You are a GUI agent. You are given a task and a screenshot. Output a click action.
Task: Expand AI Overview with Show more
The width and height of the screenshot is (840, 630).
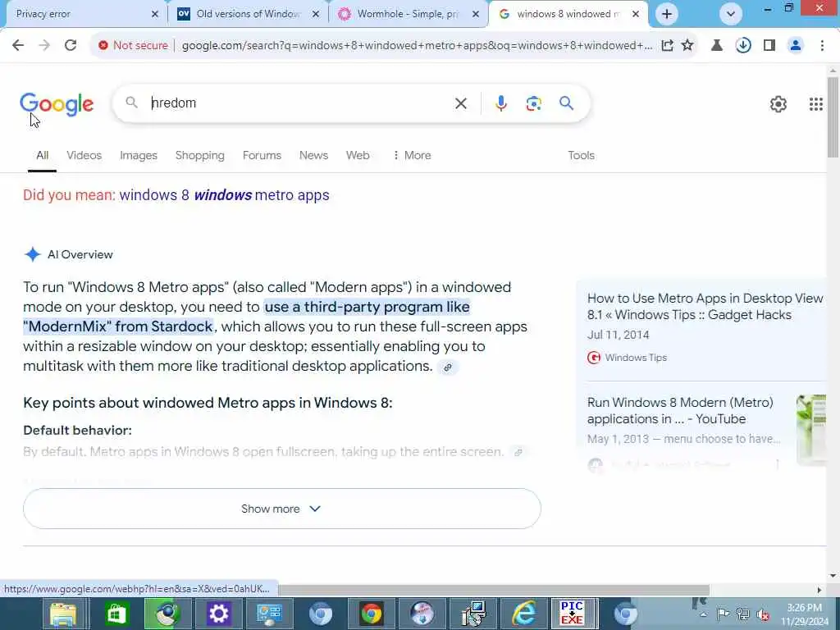click(282, 509)
